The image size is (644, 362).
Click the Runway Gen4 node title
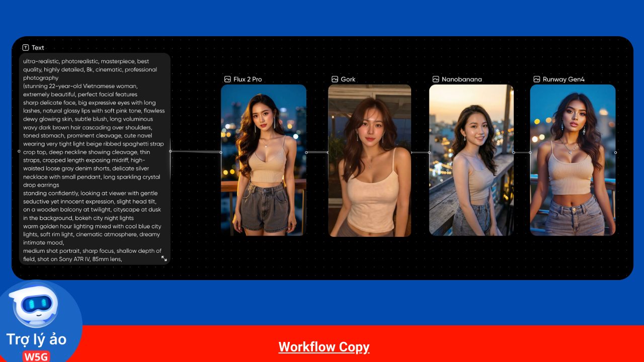tap(563, 79)
